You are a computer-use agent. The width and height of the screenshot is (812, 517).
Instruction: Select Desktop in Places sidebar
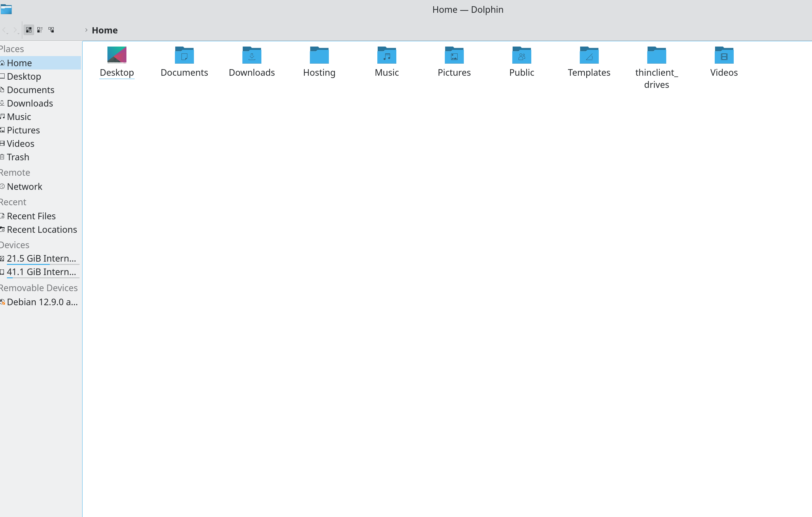[40, 76]
